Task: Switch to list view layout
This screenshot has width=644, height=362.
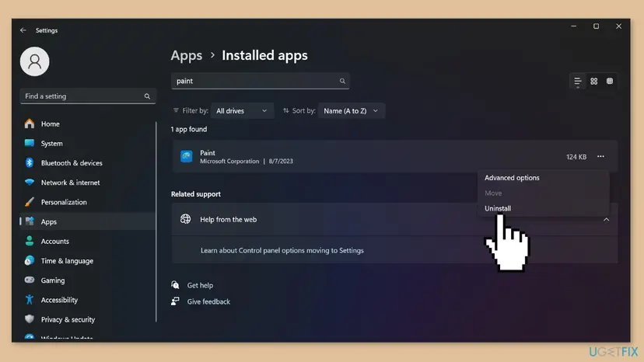Action: (577, 82)
